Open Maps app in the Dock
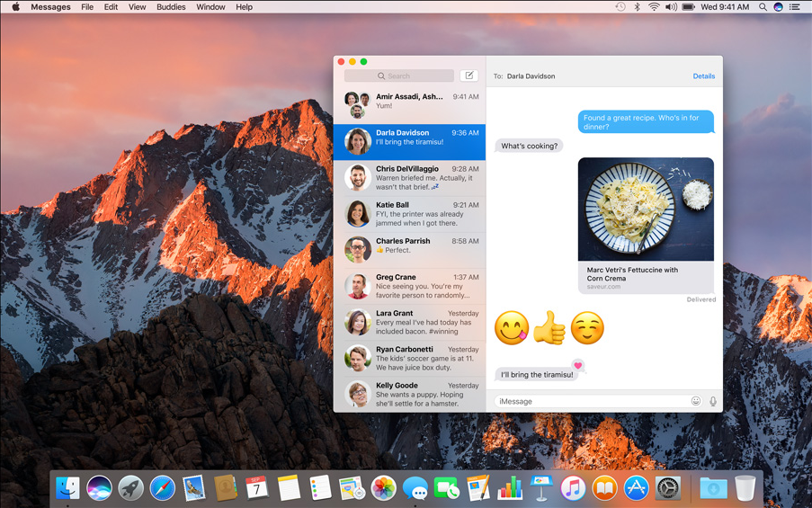 (352, 487)
